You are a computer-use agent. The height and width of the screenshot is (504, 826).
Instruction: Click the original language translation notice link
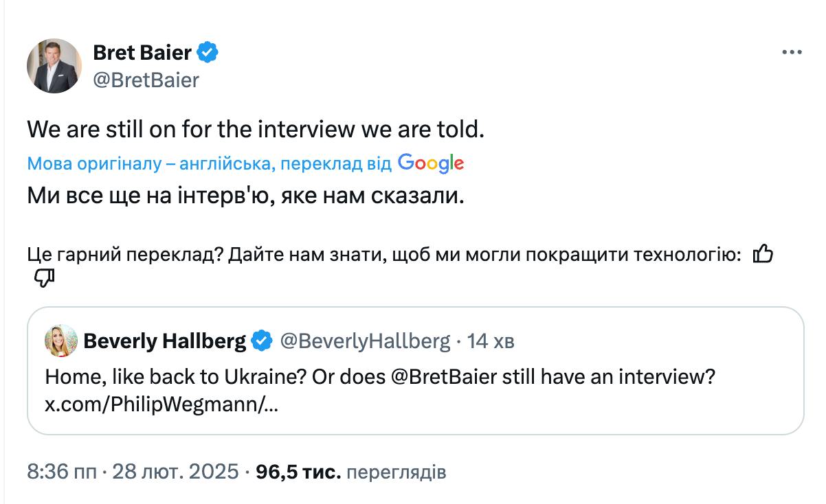209,163
